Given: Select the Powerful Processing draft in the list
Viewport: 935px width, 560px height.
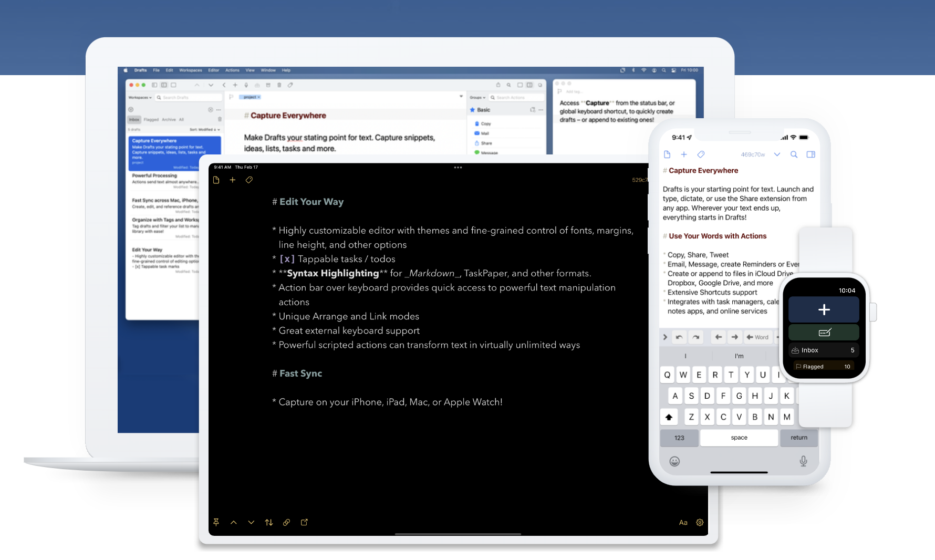Looking at the screenshot, I should [164, 181].
